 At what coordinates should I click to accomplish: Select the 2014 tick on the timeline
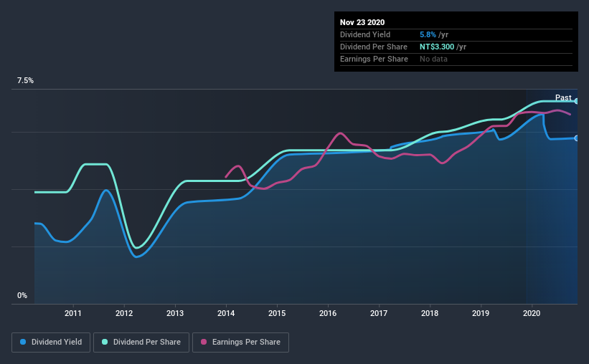pos(226,313)
